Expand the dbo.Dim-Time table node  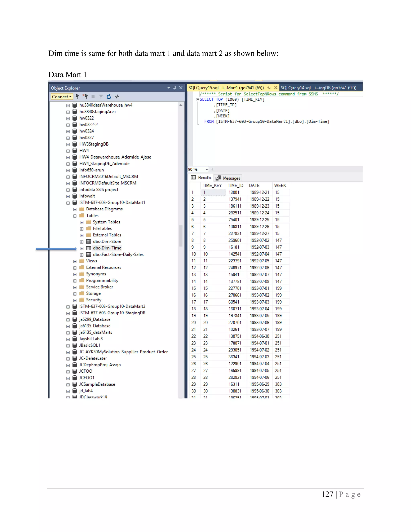(82, 249)
